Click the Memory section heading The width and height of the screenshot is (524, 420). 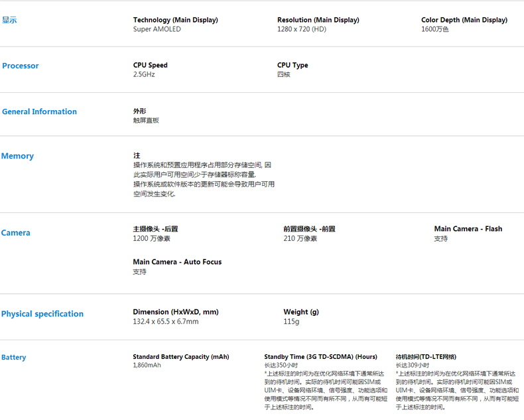[17, 156]
